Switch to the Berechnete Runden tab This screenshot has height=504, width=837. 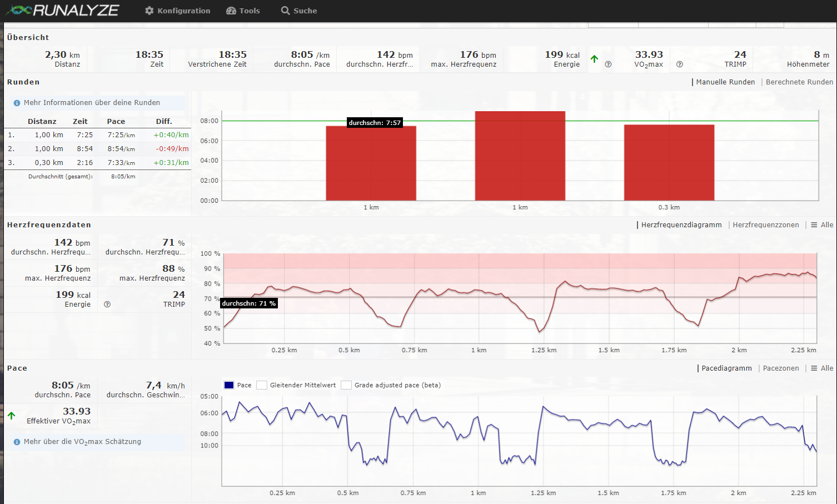(x=799, y=82)
